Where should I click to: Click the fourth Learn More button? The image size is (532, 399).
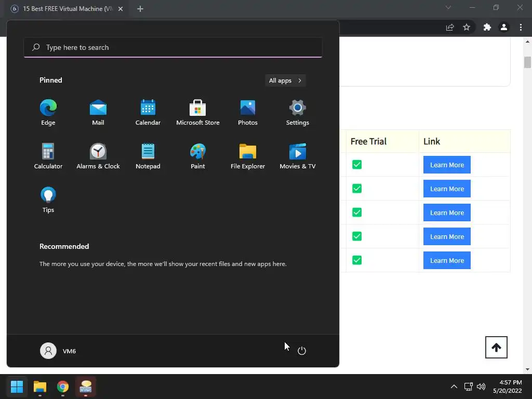447,236
